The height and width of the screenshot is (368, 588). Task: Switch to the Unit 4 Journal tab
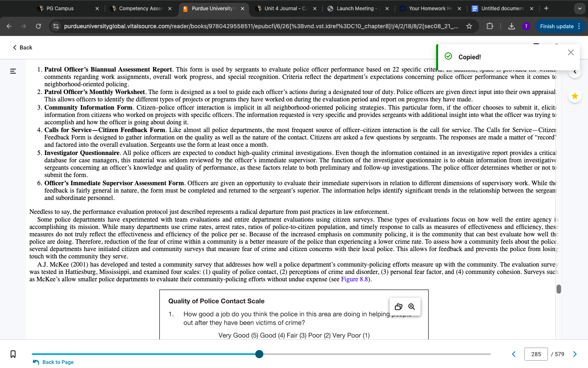[x=286, y=9]
